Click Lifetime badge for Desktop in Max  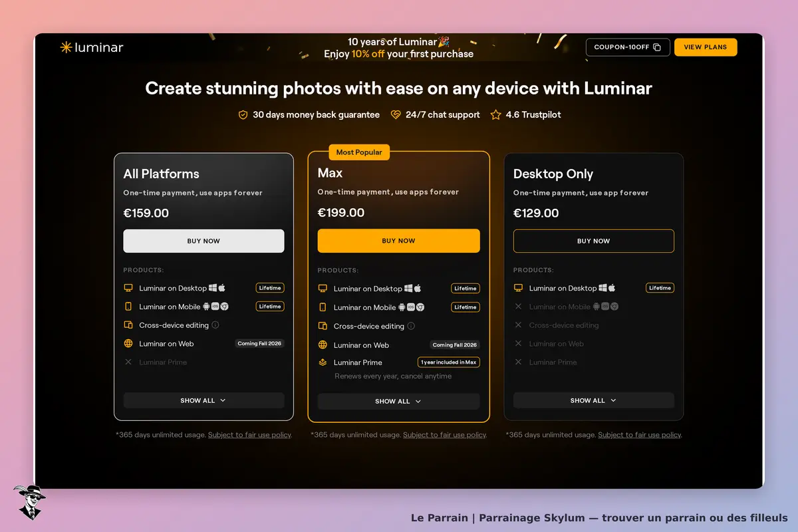pyautogui.click(x=465, y=289)
